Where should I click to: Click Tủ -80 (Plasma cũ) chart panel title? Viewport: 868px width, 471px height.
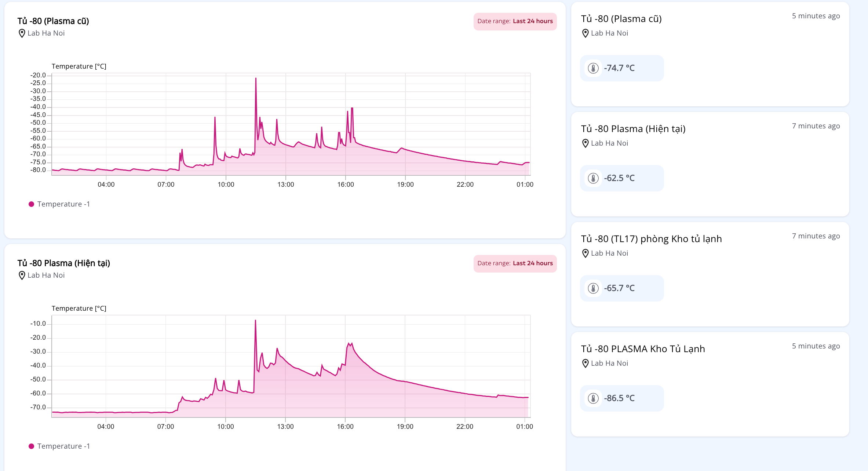[53, 21]
